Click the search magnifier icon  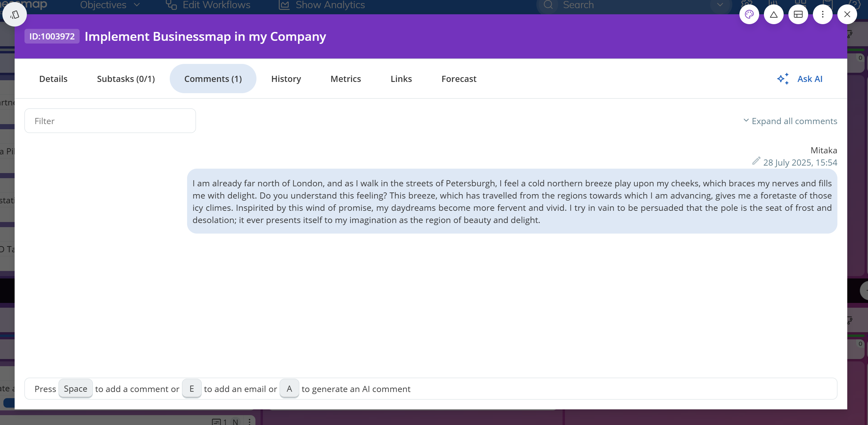(548, 5)
